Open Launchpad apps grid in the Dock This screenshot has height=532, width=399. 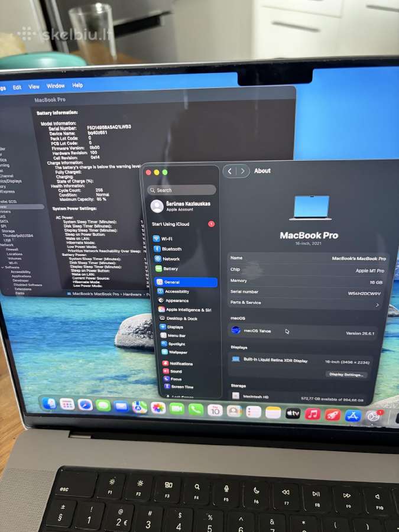[67, 404]
